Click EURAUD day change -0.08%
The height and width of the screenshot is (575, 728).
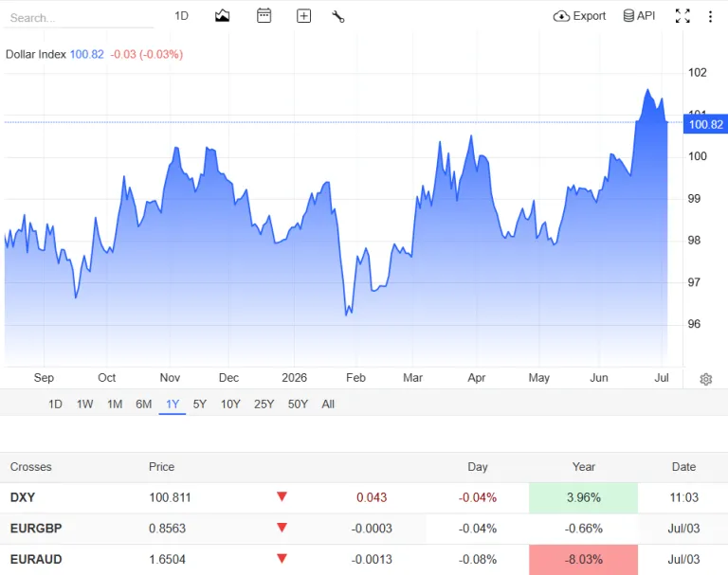[x=478, y=559]
